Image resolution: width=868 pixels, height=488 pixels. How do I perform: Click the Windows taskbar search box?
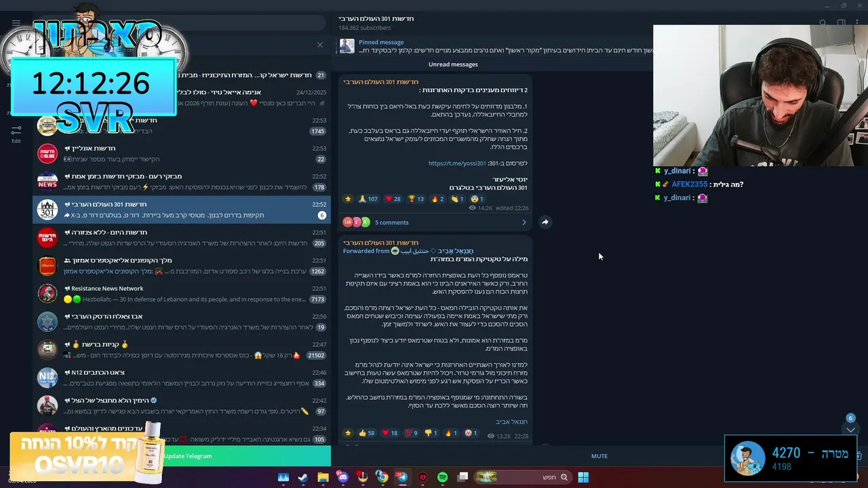pos(521,477)
